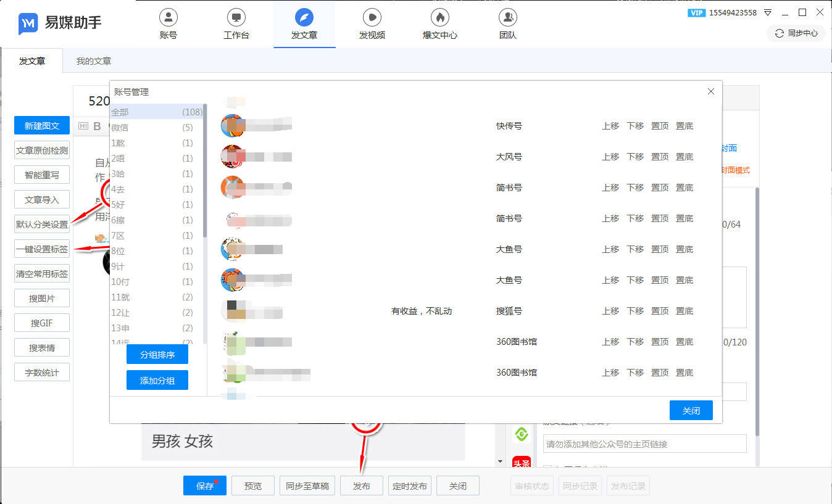The image size is (832, 504).
Task: Tick the checkbox below the link input
Action: [548, 465]
